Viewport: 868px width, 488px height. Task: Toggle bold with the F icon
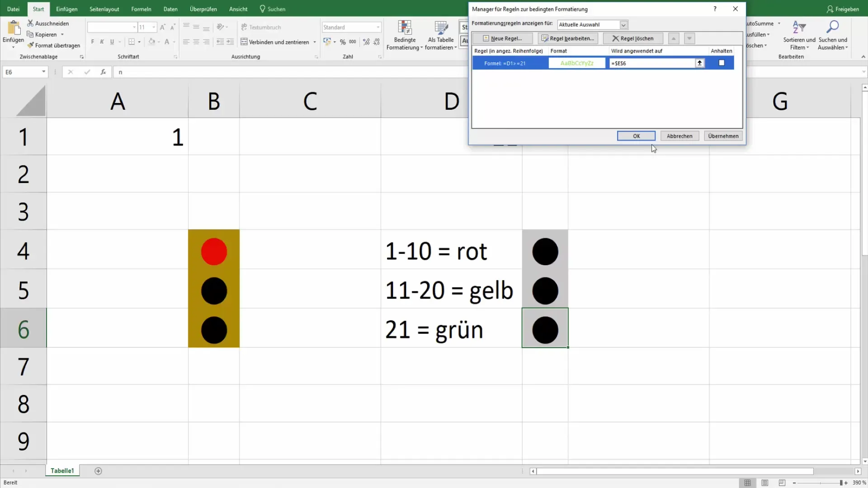[x=92, y=42]
